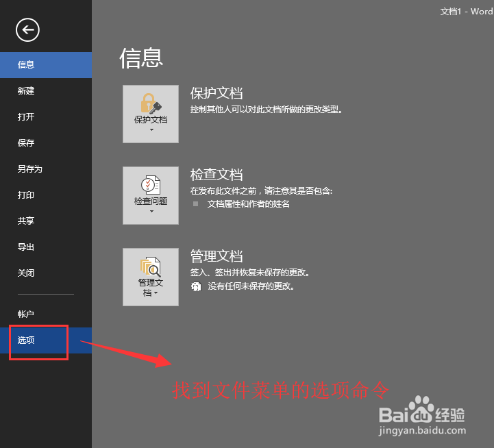The image size is (494, 448).
Task: Expand the 检查问题 dropdown arrow
Action: click(x=152, y=212)
